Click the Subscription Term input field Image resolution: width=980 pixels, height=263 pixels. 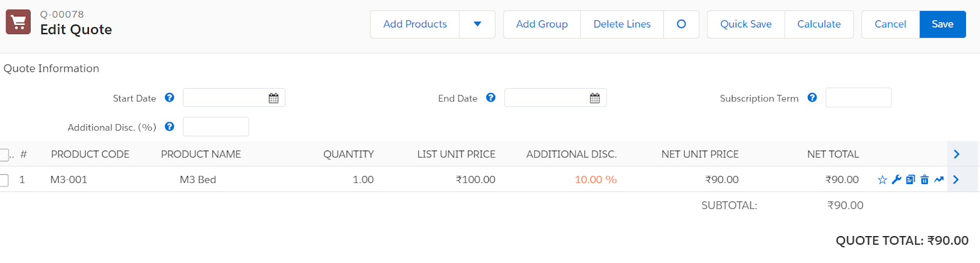(858, 98)
